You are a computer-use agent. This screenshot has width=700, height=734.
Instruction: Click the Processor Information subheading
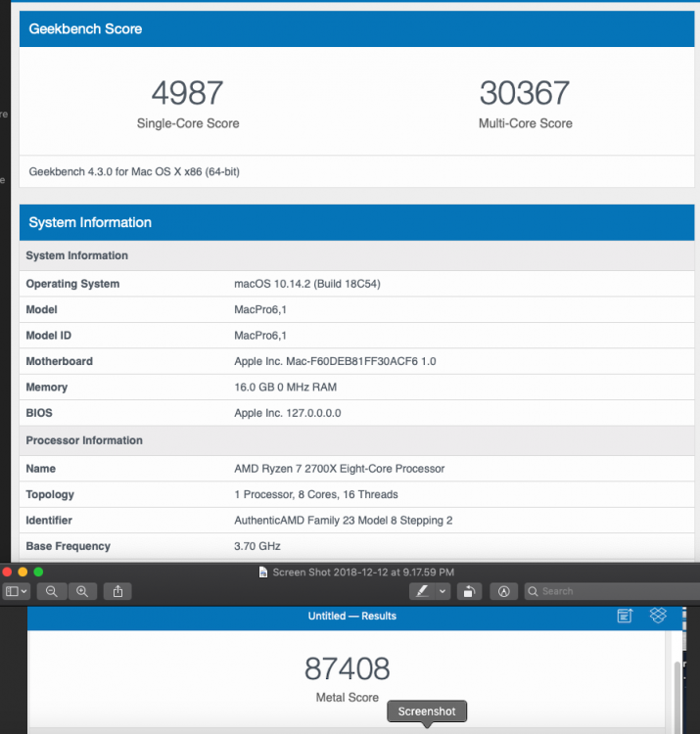pos(84,440)
